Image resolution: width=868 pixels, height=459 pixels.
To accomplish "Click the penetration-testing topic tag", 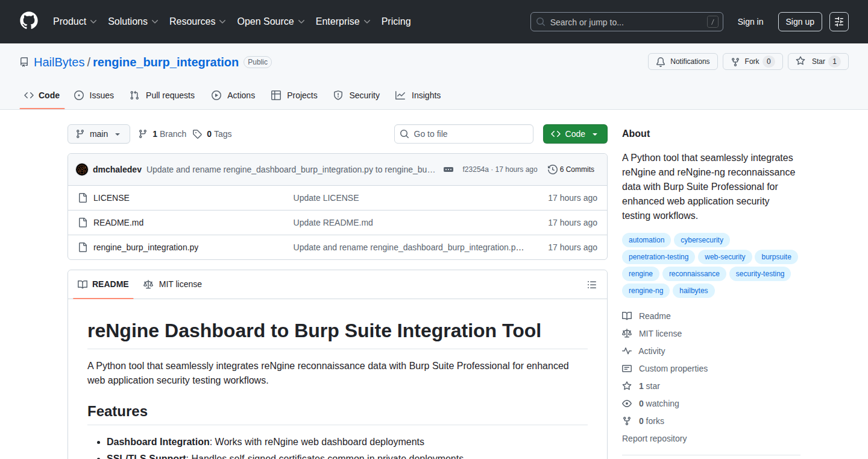I will pos(658,257).
